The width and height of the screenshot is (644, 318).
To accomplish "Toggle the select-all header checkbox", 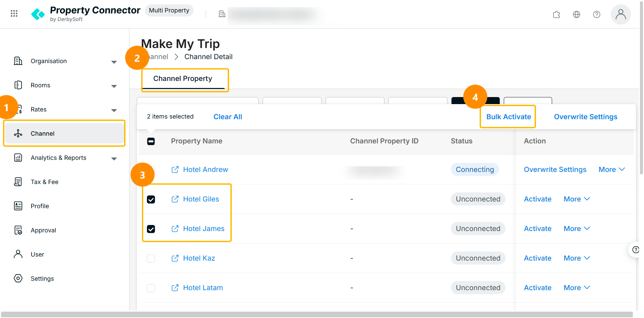I will click(x=151, y=141).
